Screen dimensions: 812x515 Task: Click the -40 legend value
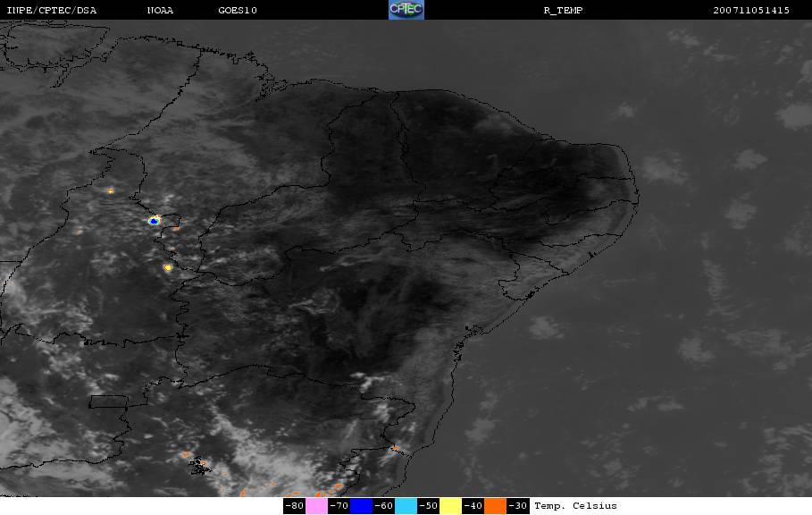473,506
